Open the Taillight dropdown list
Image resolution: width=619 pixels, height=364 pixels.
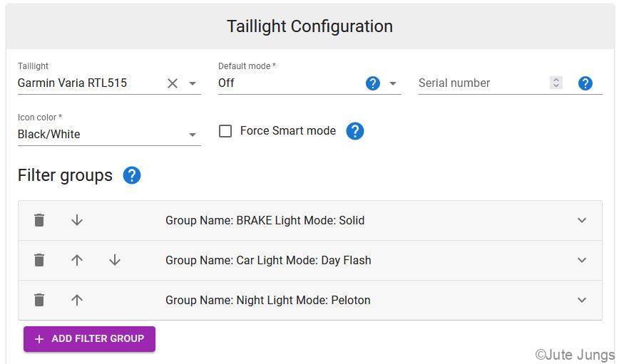tap(193, 83)
